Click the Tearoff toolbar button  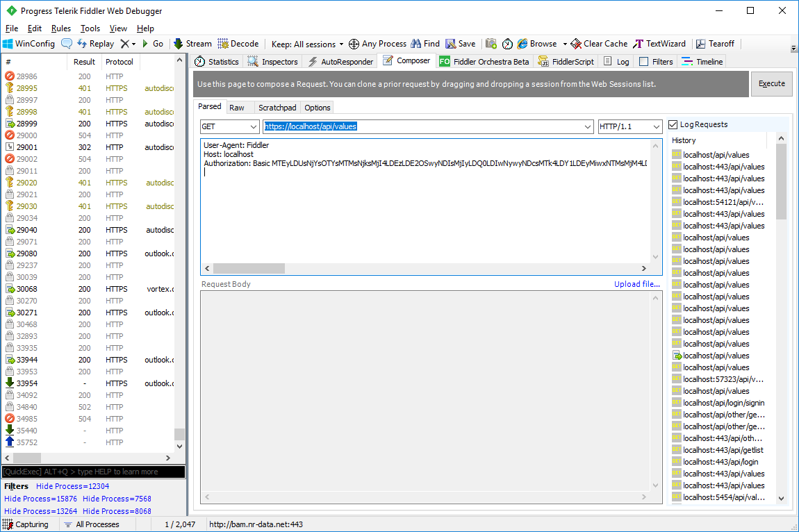click(x=716, y=44)
